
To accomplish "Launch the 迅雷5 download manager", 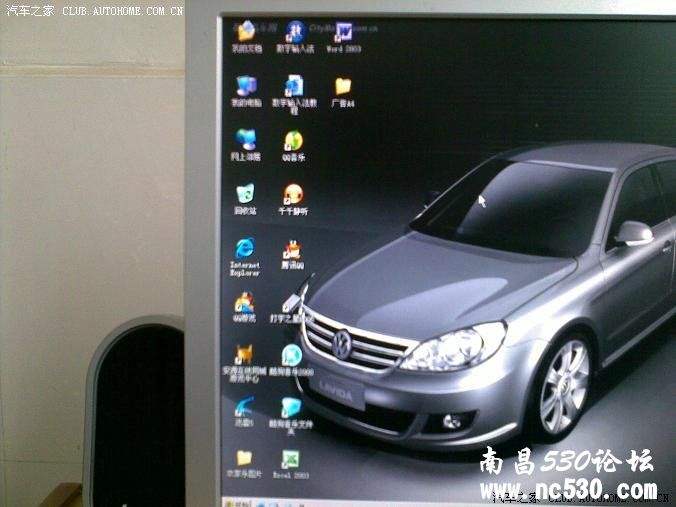I will 243,407.
